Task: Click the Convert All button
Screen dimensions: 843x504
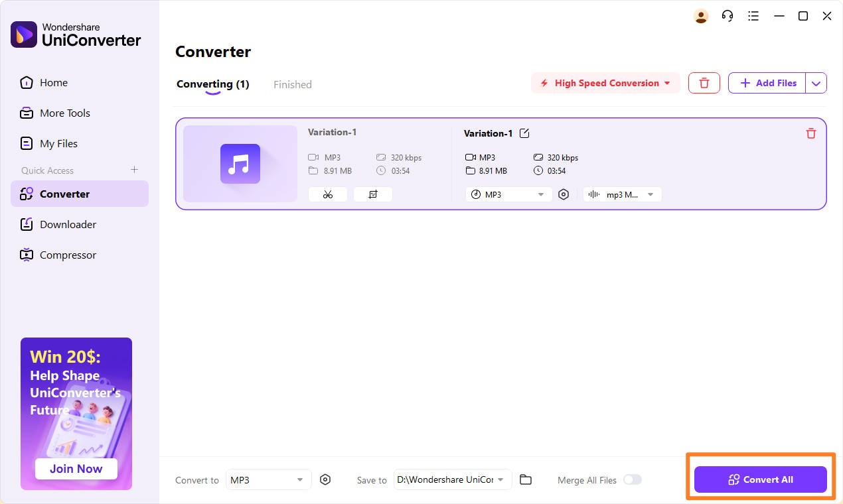Action: coord(761,479)
